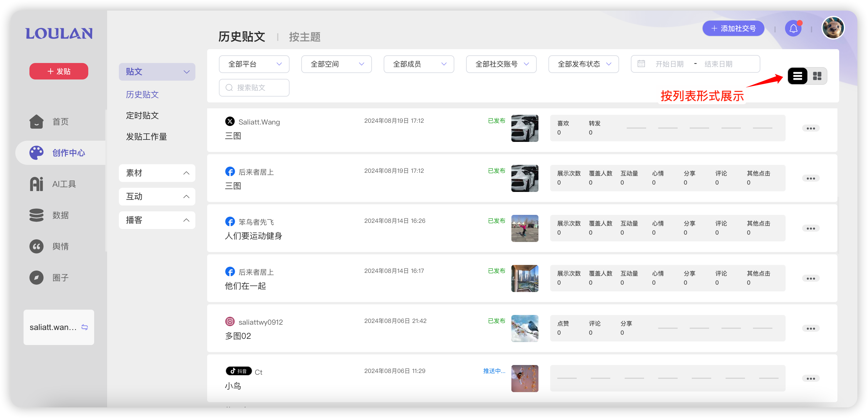This screenshot has width=868, height=418.
Task: Go to 圈子 in sidebar
Action: pos(60,278)
